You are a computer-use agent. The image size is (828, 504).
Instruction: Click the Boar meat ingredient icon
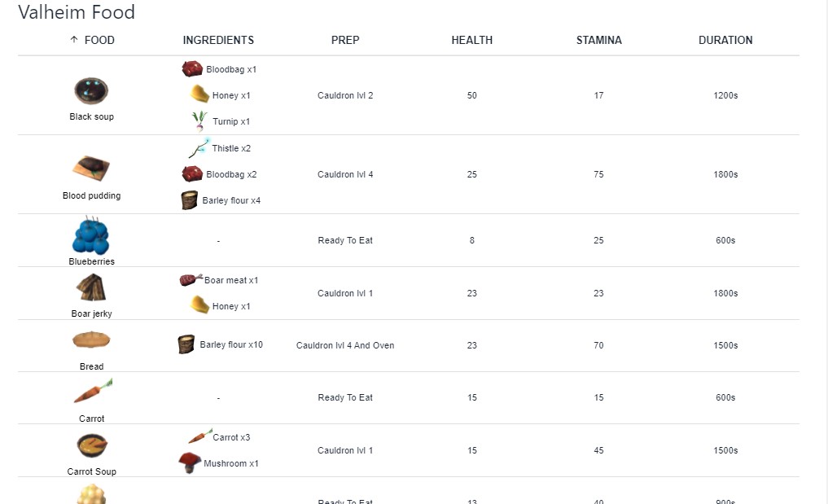point(191,280)
